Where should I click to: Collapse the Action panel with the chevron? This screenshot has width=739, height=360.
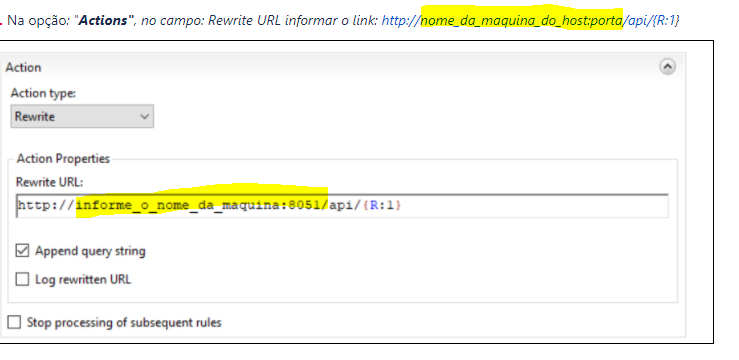667,67
